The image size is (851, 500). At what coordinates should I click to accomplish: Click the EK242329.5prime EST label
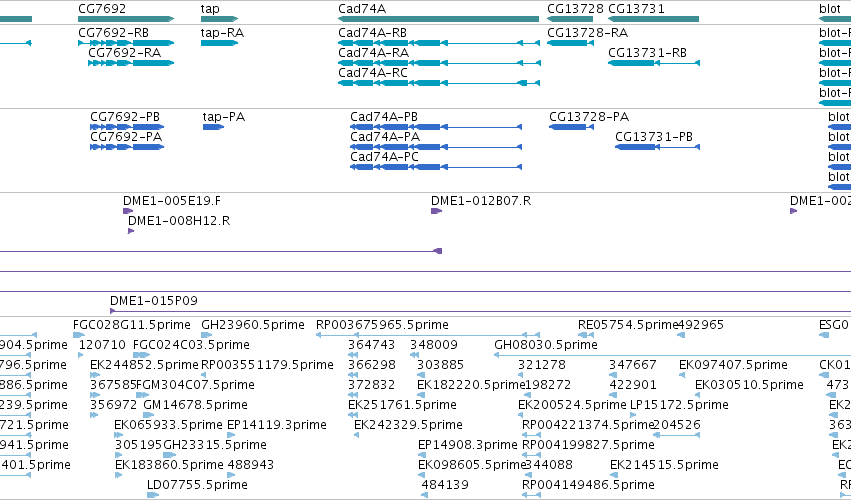coord(408,425)
